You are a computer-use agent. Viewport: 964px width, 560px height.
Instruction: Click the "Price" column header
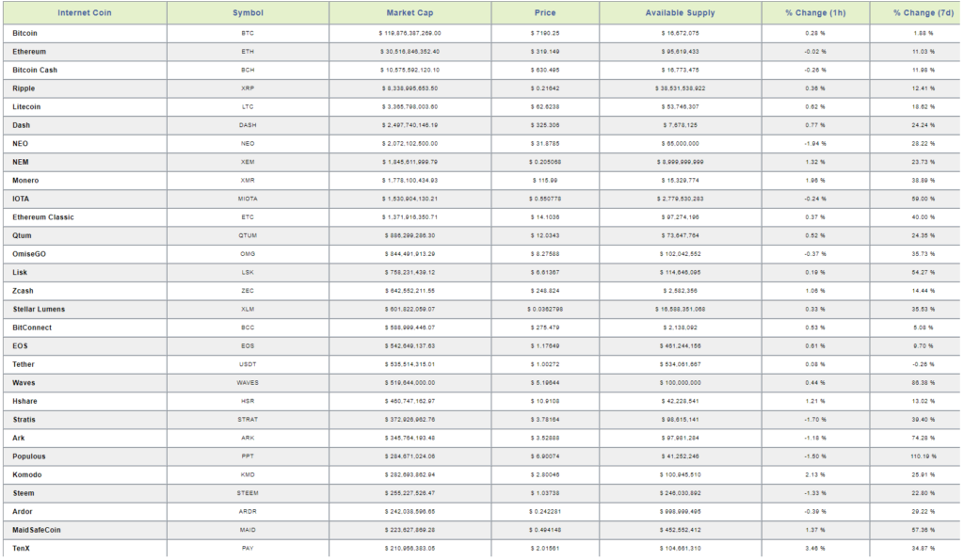click(545, 13)
